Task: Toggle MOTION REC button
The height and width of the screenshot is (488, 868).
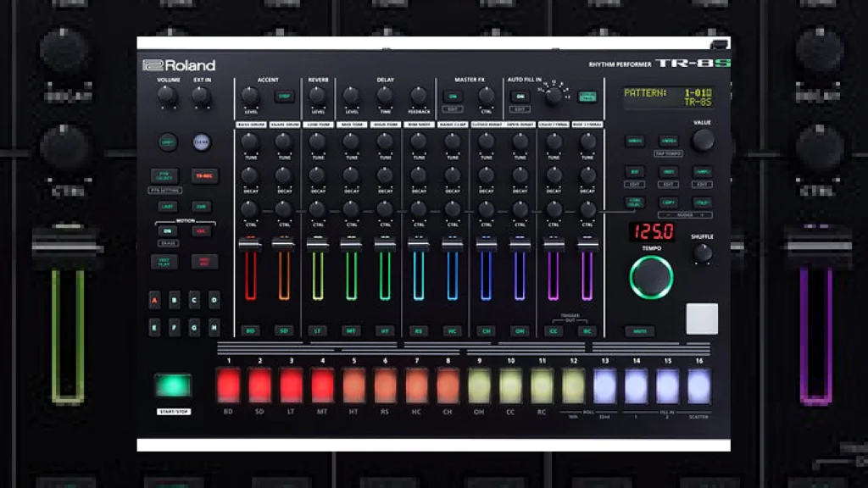Action: tap(201, 230)
